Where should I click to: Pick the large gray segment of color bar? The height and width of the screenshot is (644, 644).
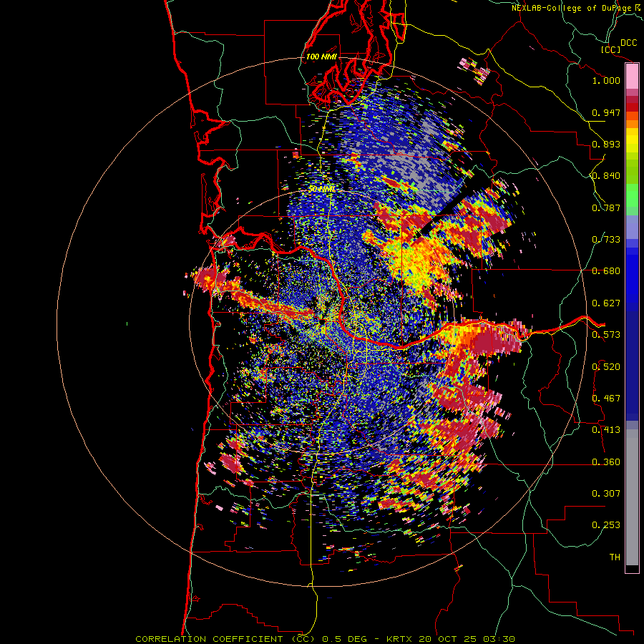click(x=632, y=497)
